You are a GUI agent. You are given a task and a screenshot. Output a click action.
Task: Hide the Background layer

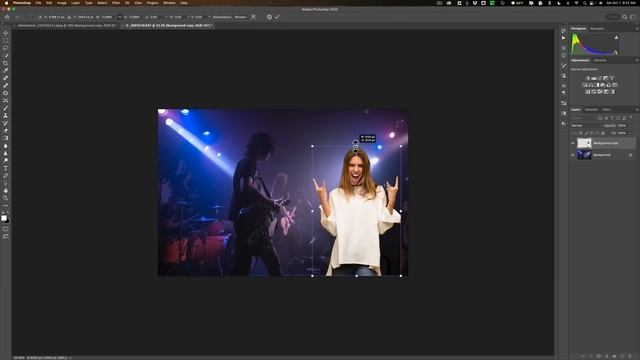573,155
